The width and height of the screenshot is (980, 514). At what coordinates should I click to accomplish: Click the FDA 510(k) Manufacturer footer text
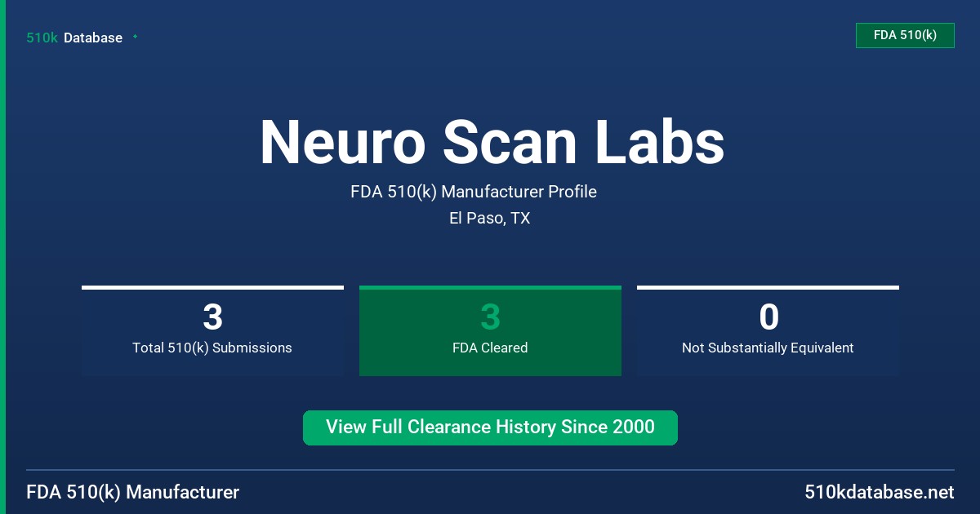(x=133, y=493)
